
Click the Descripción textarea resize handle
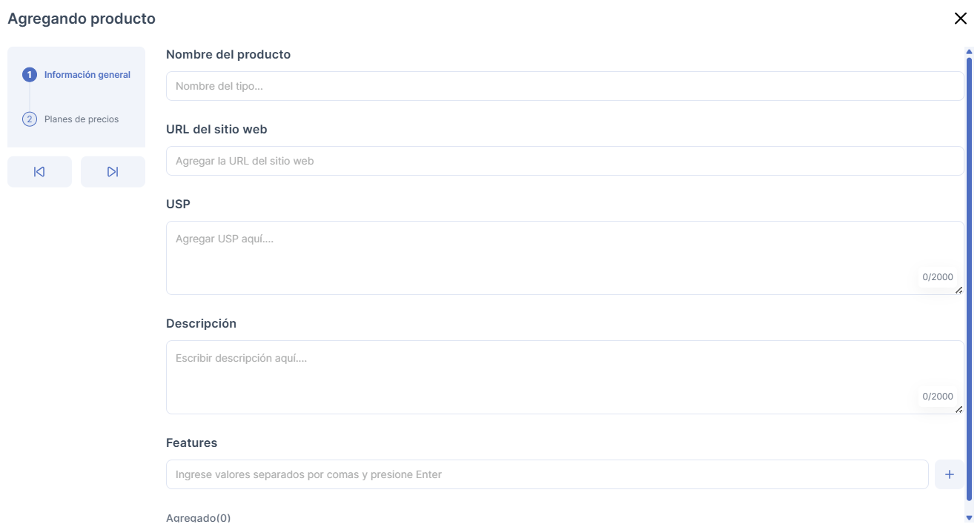pos(959,409)
